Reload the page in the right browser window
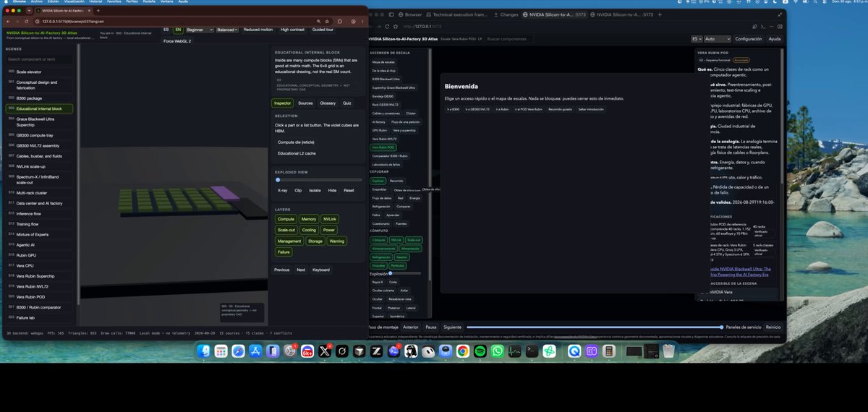The width and height of the screenshot is (868, 412). [x=387, y=26]
